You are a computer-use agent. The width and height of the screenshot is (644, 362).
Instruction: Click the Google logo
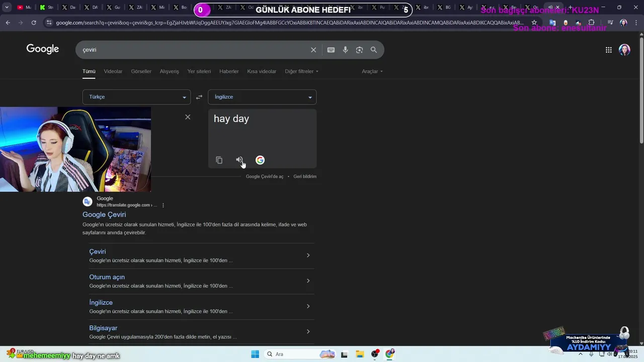[43, 49]
